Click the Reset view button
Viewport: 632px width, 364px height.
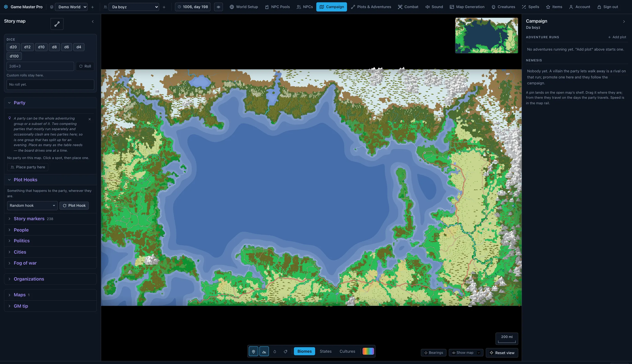coord(502,353)
